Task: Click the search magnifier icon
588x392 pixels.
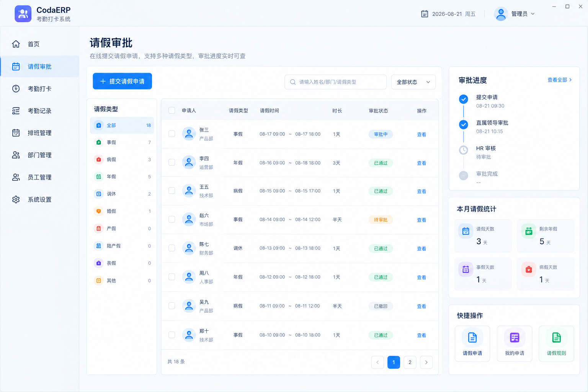Action: [x=293, y=82]
